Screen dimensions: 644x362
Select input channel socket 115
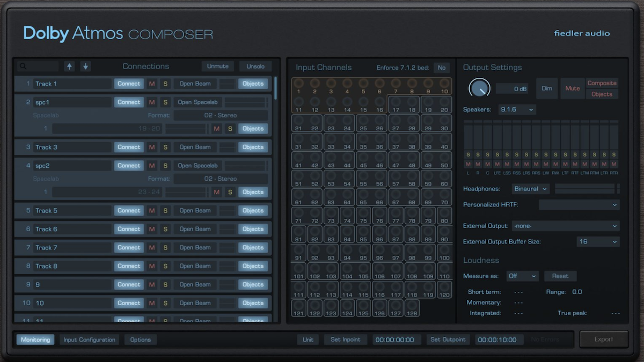[x=363, y=287]
